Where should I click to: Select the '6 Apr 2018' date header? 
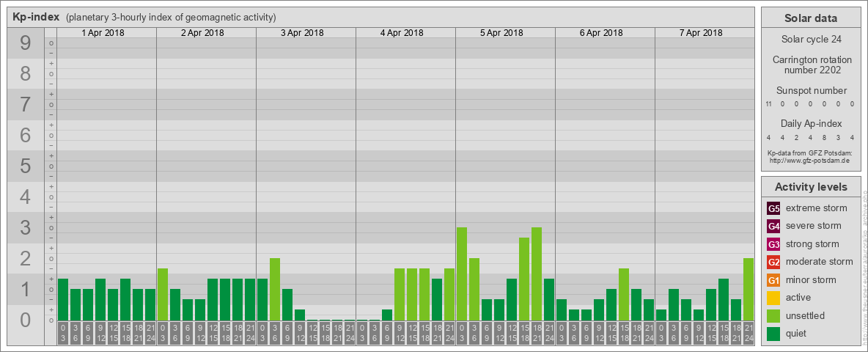tap(601, 33)
